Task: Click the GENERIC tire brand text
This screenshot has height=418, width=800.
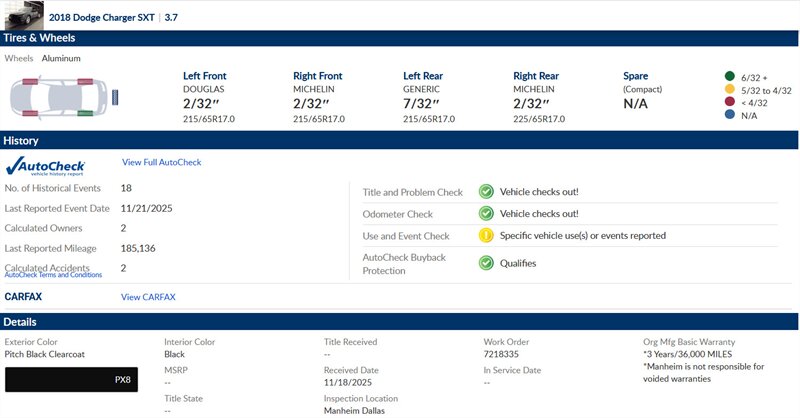Action: point(421,89)
